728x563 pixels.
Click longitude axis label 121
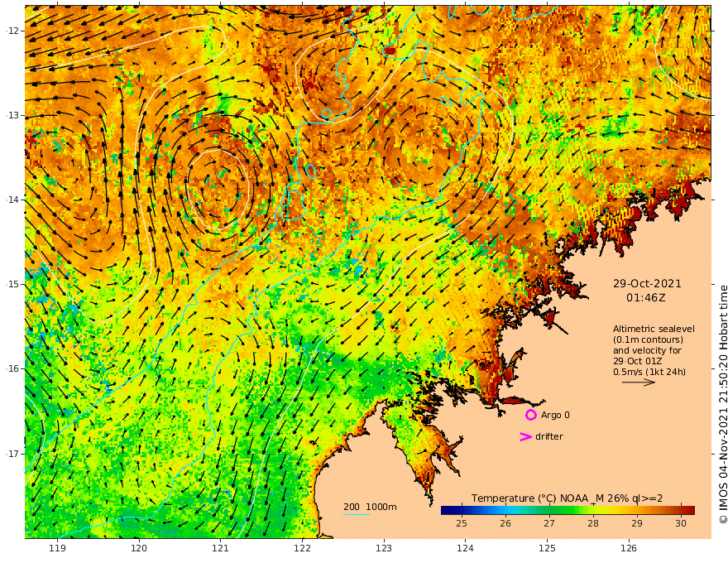(x=221, y=548)
